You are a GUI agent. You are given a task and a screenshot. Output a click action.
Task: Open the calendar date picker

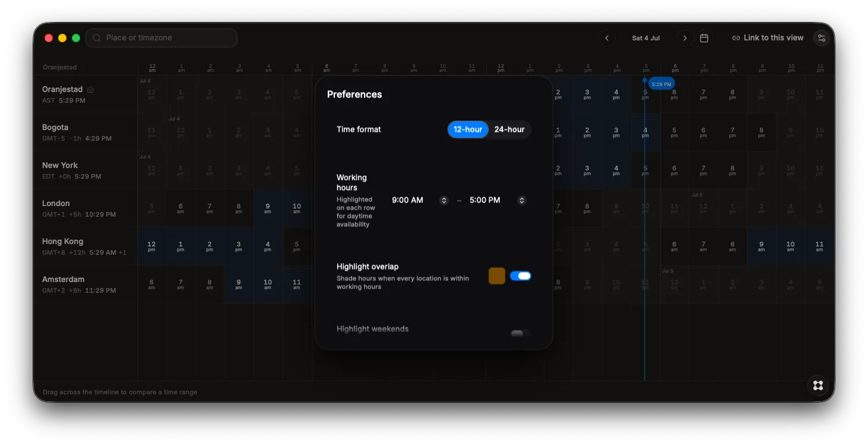(704, 38)
